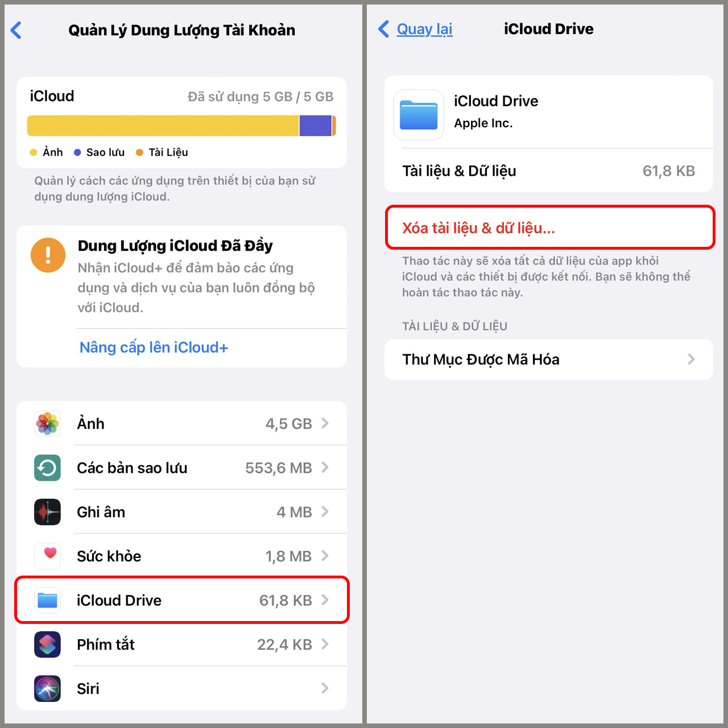
Task: Tap the Nâng cấp lên iCloud+ link
Action: pyautogui.click(x=154, y=348)
